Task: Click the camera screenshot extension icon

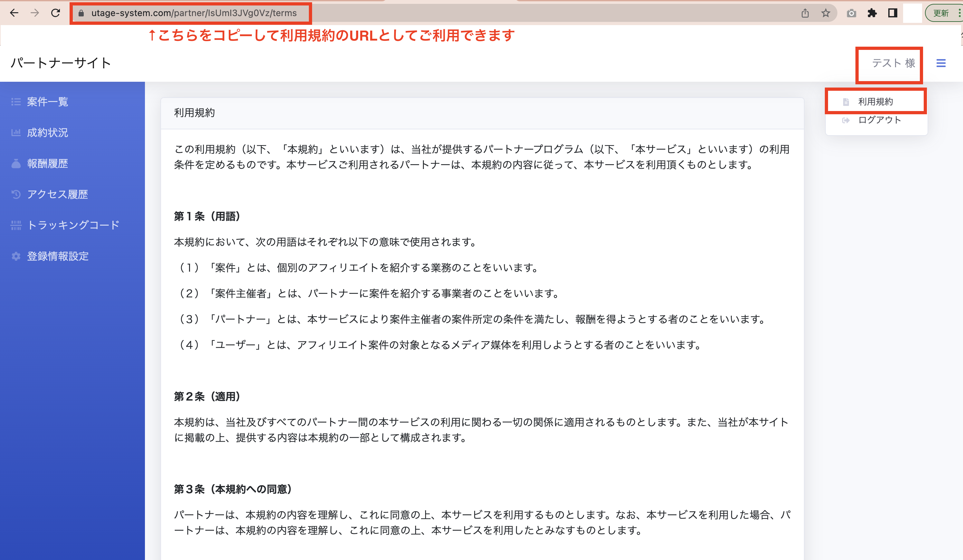Action: [x=851, y=14]
